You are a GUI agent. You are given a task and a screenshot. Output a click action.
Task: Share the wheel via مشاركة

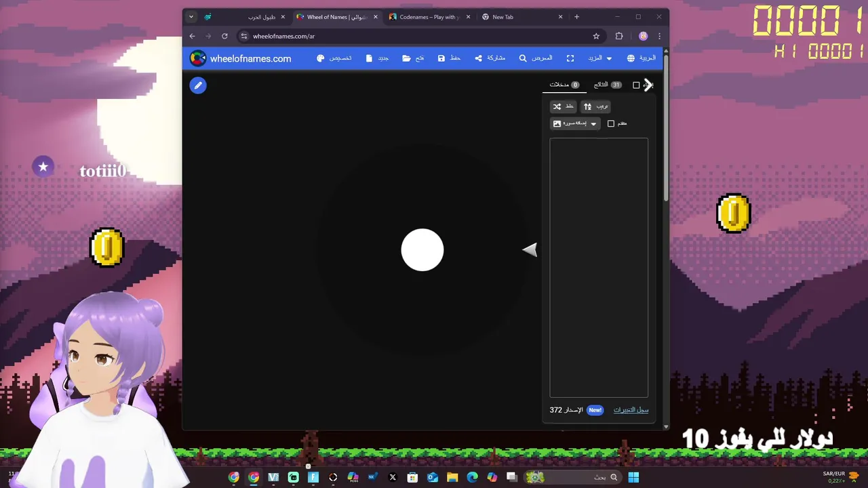(x=490, y=58)
